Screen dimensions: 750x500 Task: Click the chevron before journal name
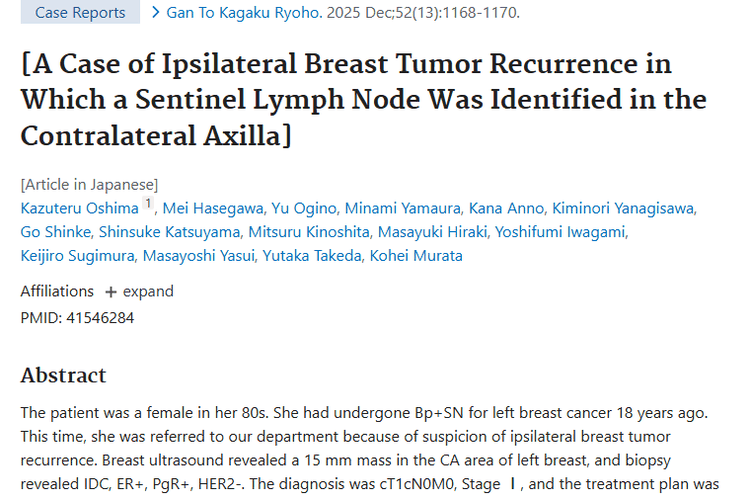[155, 13]
